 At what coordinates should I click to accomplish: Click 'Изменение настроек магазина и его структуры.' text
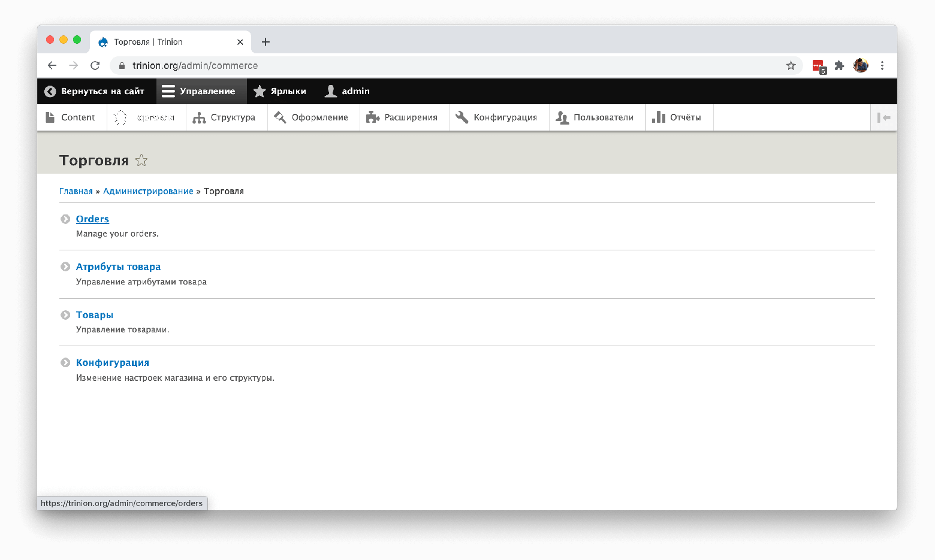click(175, 378)
